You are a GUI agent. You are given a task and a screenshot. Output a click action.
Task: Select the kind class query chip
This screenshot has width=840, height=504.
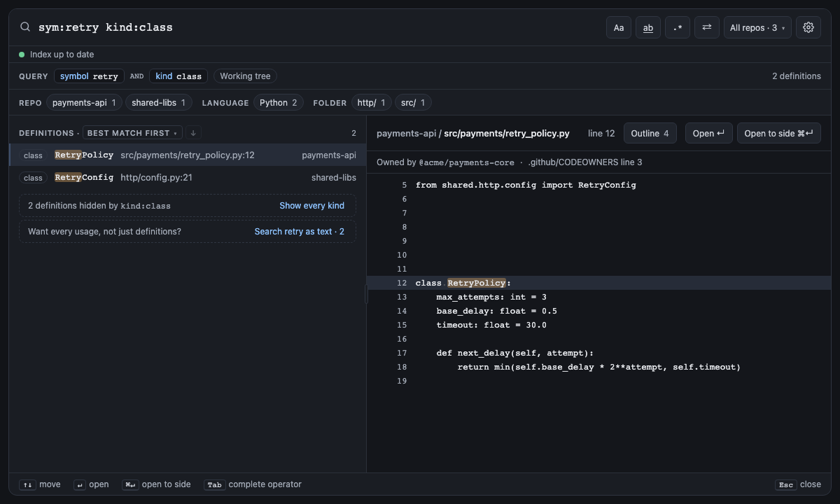178,76
